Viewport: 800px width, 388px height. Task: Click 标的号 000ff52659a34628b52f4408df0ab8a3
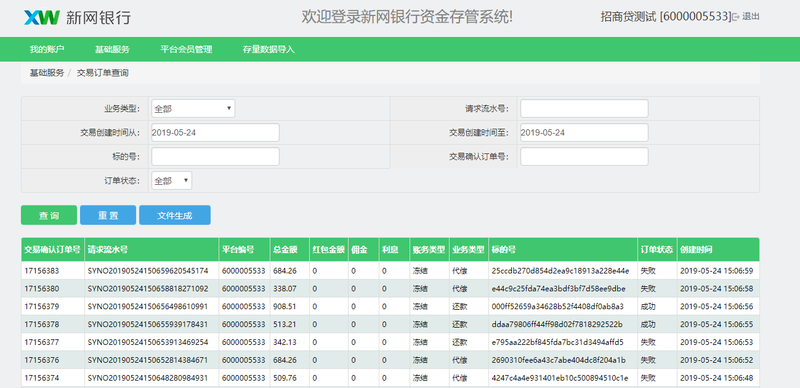point(557,306)
